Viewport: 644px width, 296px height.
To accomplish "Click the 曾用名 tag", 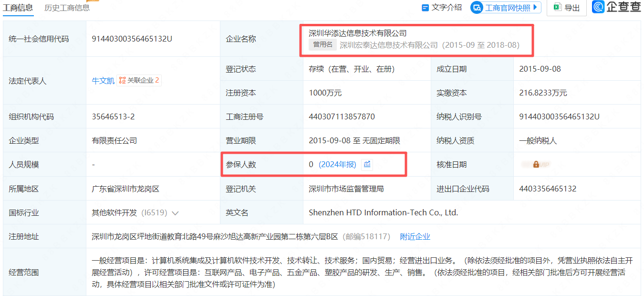I will point(323,44).
